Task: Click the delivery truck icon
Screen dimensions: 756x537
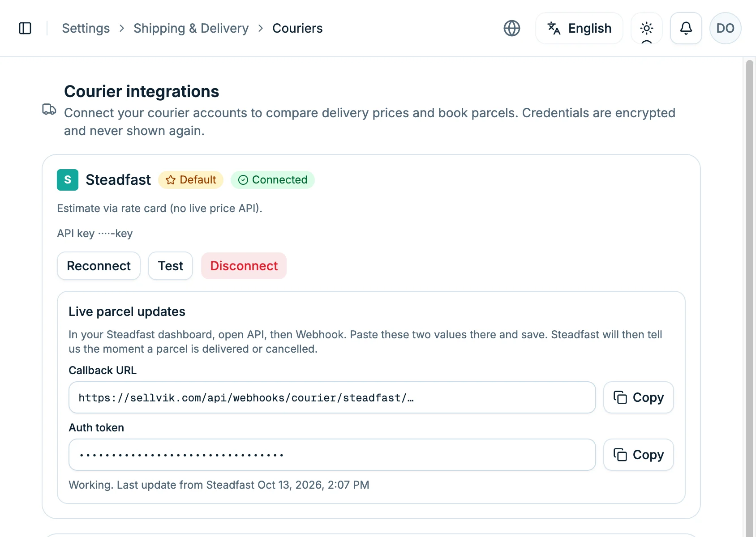Action: click(49, 109)
